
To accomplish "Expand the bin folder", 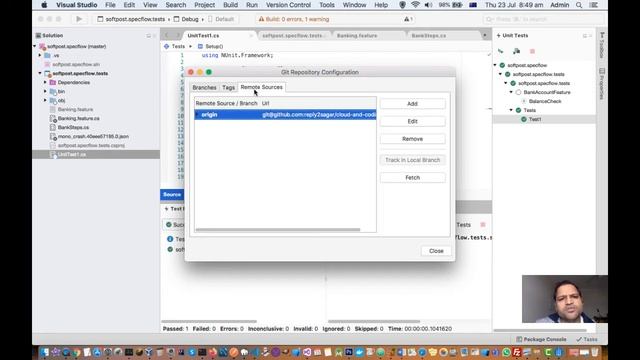I will click(x=45, y=91).
